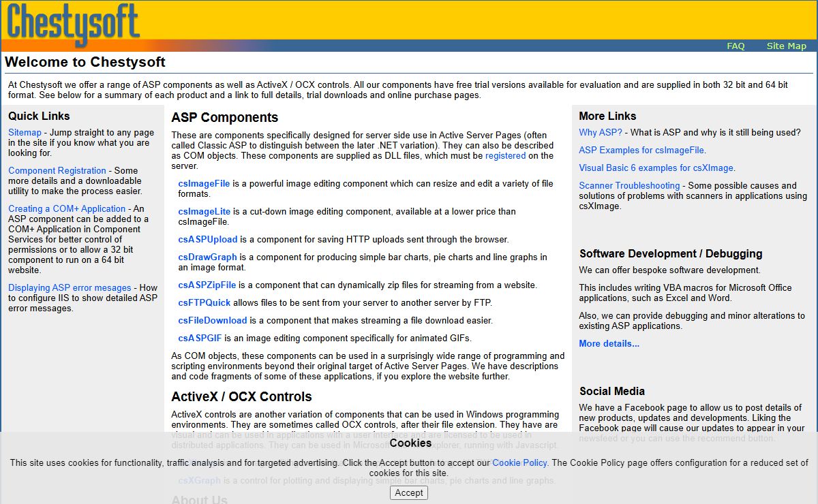Screen dimensions: 818x504
Task: Click the Cookies banner heading
Action: 410,443
